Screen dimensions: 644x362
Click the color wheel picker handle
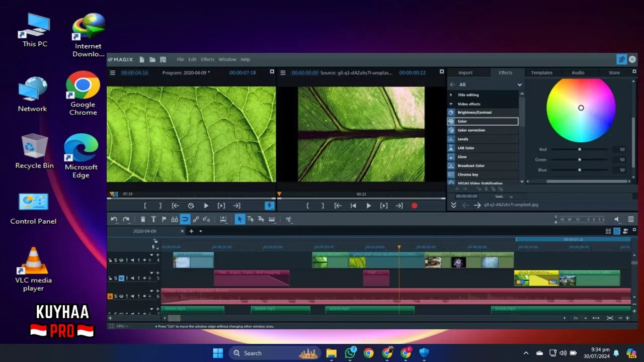[x=581, y=108]
